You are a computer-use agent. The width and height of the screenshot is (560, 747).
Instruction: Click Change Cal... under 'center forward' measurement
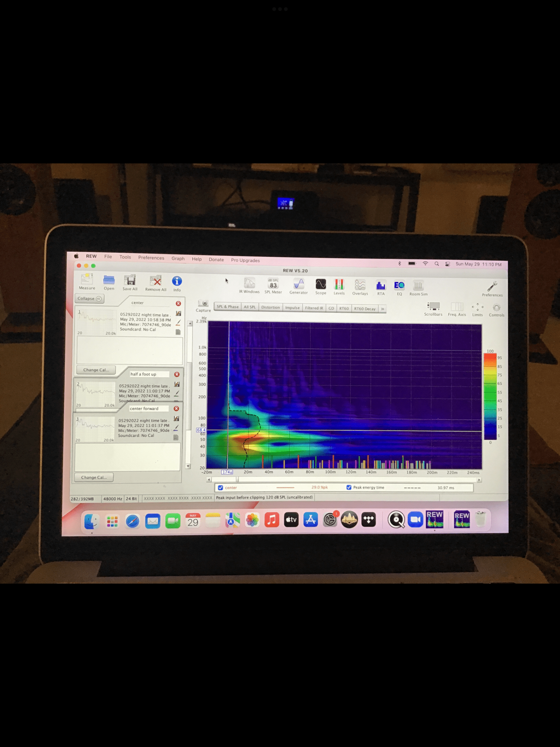[x=94, y=477]
